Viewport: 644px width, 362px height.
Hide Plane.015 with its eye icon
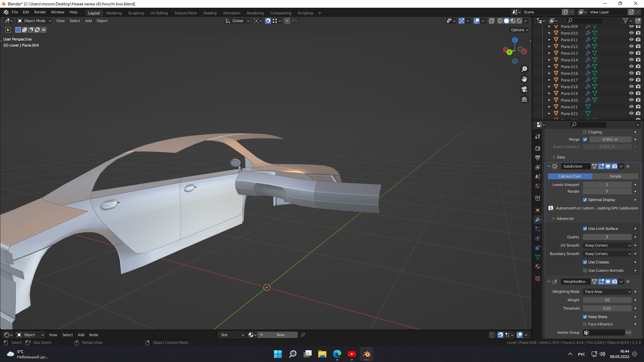click(x=631, y=67)
